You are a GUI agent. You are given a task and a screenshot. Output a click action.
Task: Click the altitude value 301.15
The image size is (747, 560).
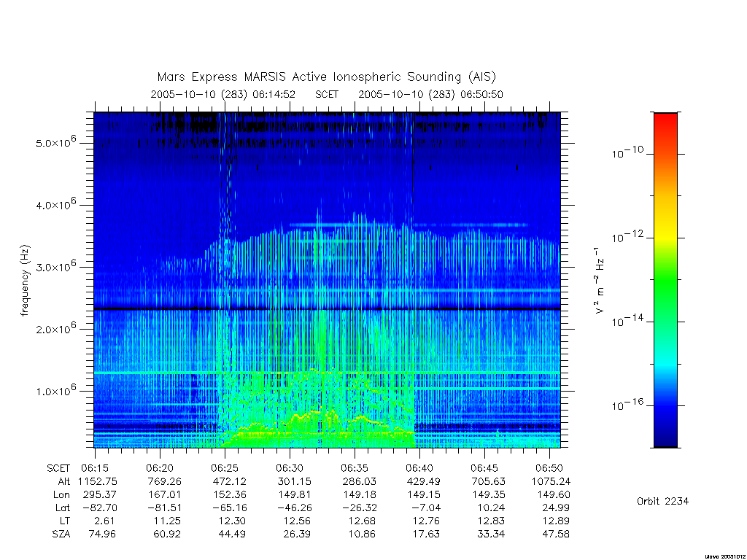(295, 481)
